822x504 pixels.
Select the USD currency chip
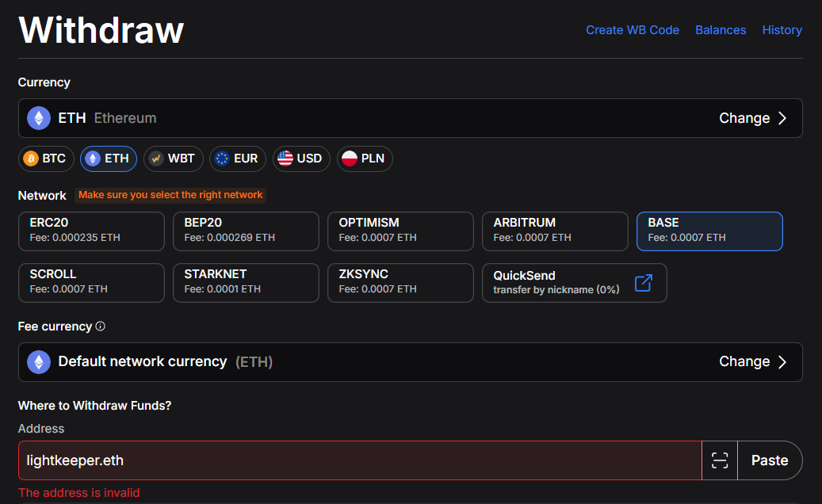pyautogui.click(x=301, y=158)
